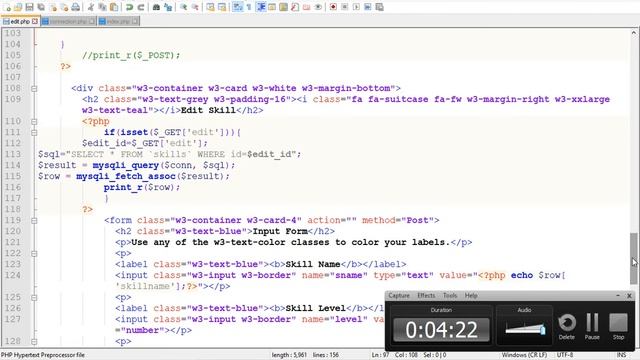Undo the last edit with green arrow
The image size is (640, 360).
coord(129,7)
